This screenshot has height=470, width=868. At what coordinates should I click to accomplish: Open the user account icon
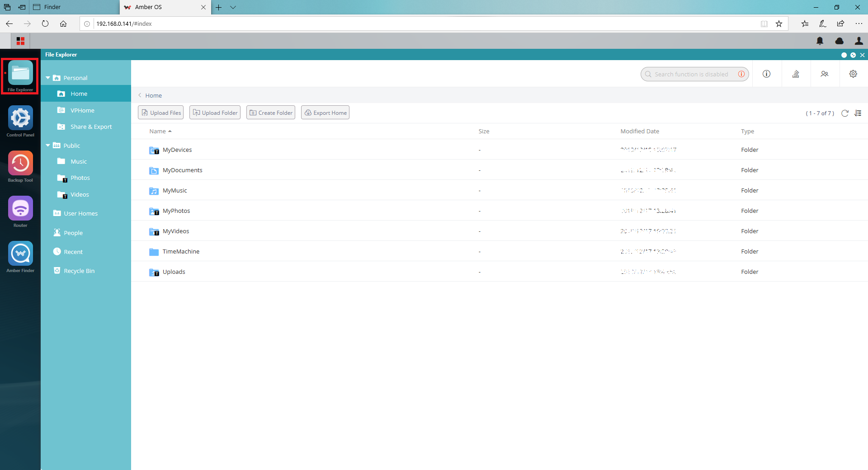tap(859, 41)
